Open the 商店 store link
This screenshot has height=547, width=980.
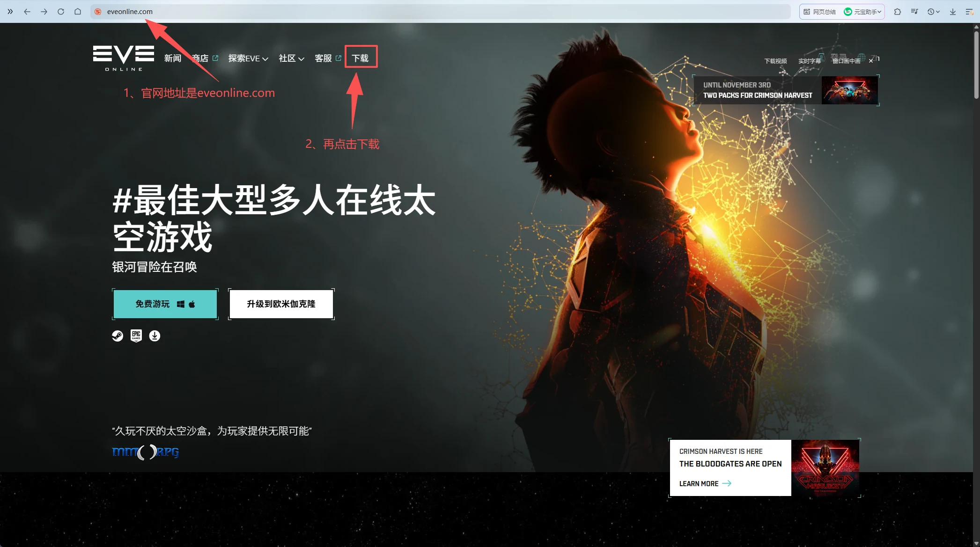[205, 58]
